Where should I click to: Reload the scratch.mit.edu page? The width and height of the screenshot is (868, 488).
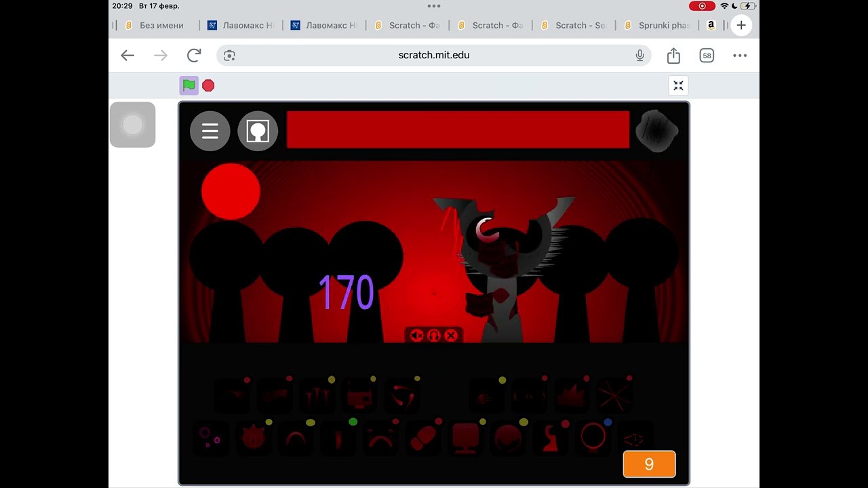pyautogui.click(x=194, y=56)
